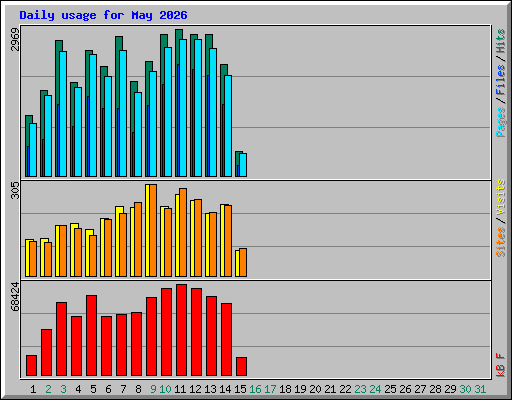Click day 1 on the x-axis
The width and height of the screenshot is (512, 400).
click(x=33, y=389)
